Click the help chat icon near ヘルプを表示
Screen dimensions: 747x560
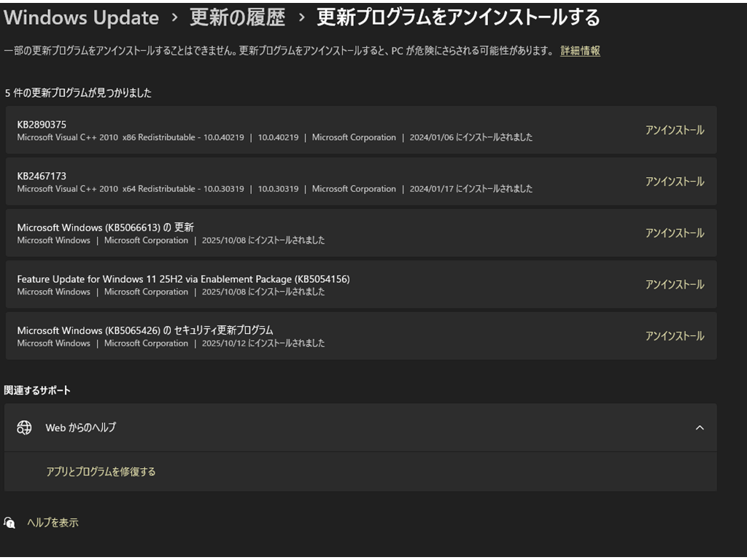(9, 523)
